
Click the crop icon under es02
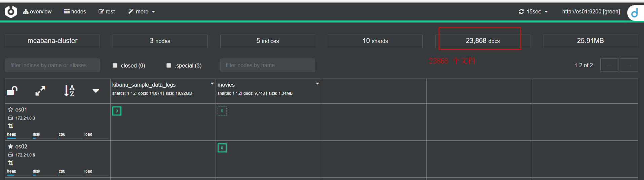[10, 163]
